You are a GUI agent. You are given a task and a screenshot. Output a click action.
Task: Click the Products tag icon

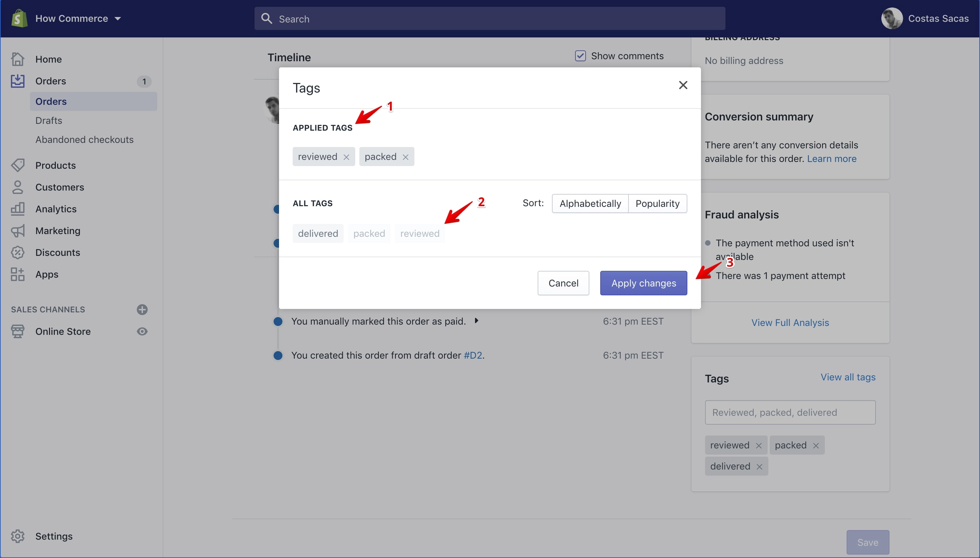[18, 165]
